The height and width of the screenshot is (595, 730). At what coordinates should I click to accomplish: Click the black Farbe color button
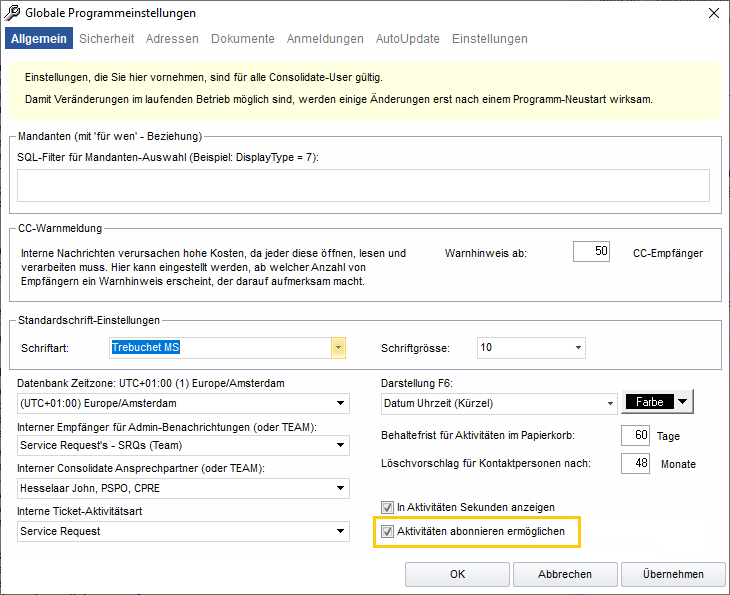pos(648,403)
